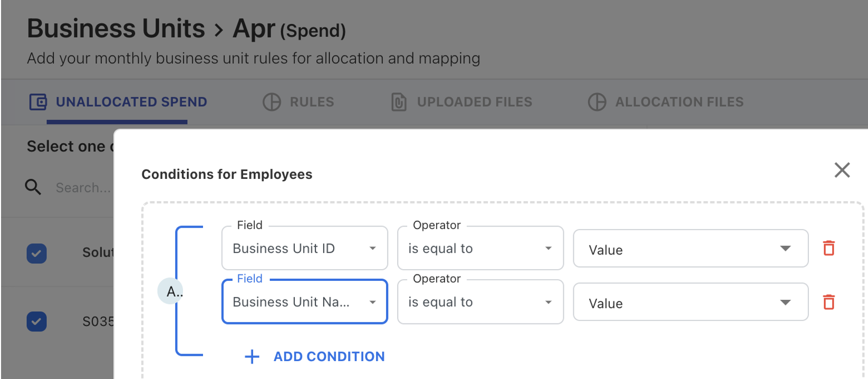Viewport: 868px width, 379px height.
Task: Click the Uploaded Files attachment icon
Action: point(399,102)
